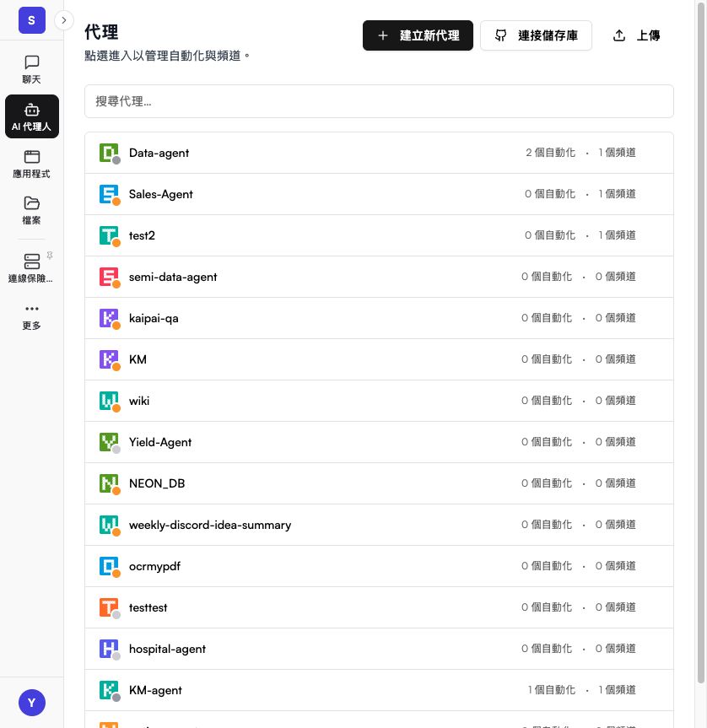The height and width of the screenshot is (728, 707).
Task: Click the pin icon beside 連線保險
Action: tap(50, 256)
